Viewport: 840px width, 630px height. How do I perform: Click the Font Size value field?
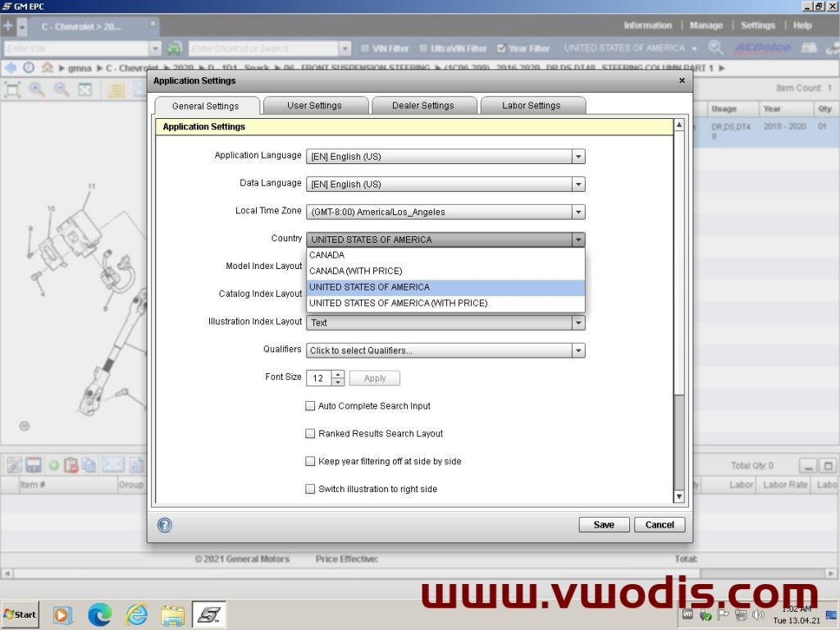click(x=319, y=378)
